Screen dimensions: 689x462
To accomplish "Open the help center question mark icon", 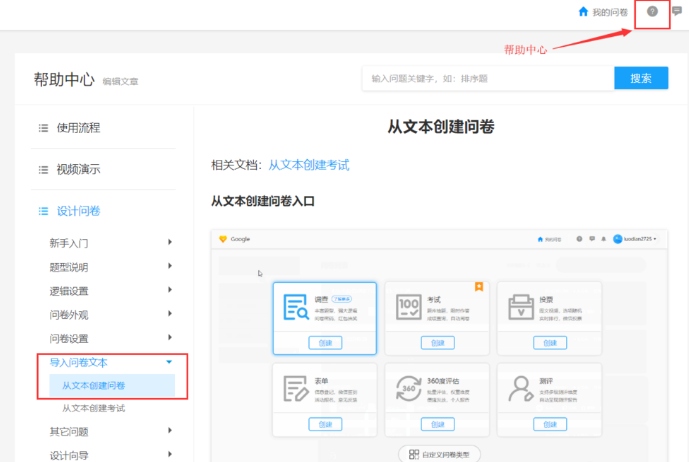I will (652, 11).
